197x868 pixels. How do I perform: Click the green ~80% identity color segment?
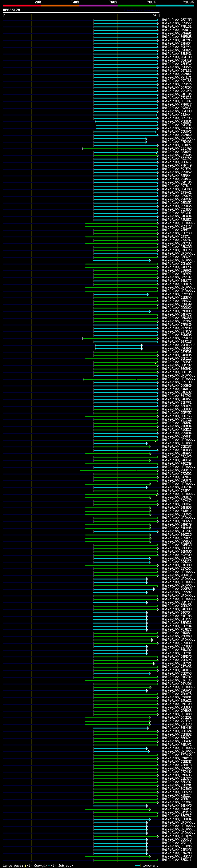pyautogui.click(x=137, y=6)
